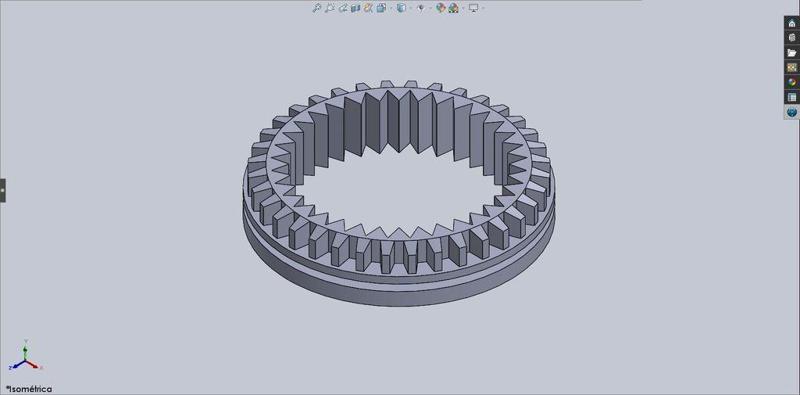Image resolution: width=800 pixels, height=395 pixels.
Task: Open the View Settings monitor icon
Action: tap(473, 8)
